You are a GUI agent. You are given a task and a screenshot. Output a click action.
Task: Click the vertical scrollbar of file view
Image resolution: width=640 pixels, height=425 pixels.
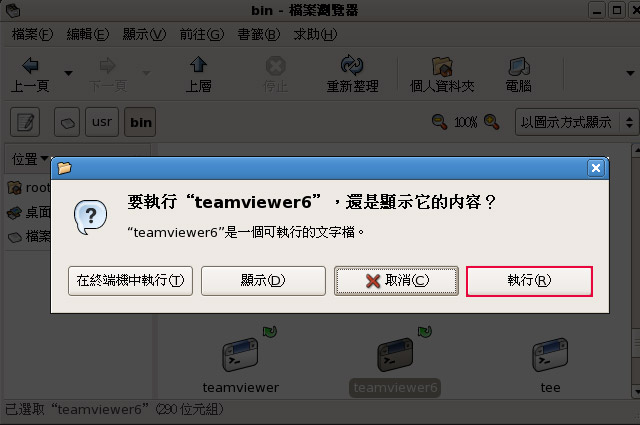pos(636,271)
